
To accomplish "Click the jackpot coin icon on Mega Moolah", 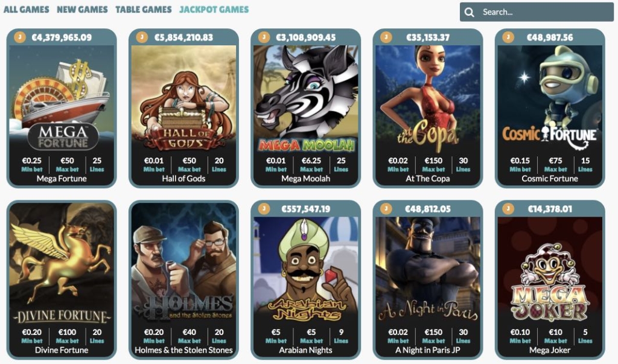I will (264, 37).
